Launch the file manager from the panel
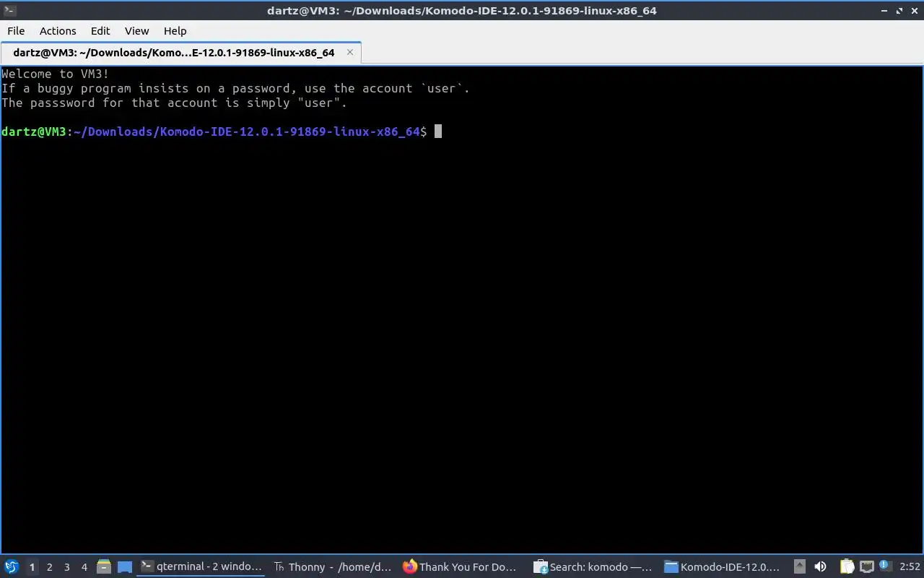The height and width of the screenshot is (578, 924). [104, 567]
